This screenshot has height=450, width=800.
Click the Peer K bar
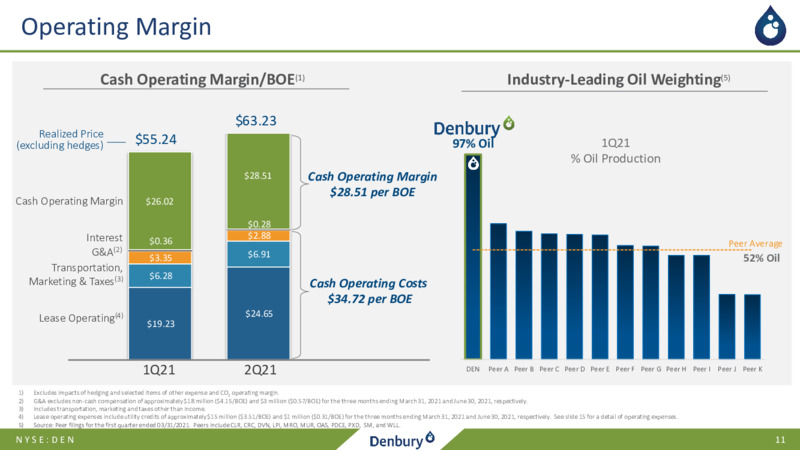pyautogui.click(x=752, y=327)
